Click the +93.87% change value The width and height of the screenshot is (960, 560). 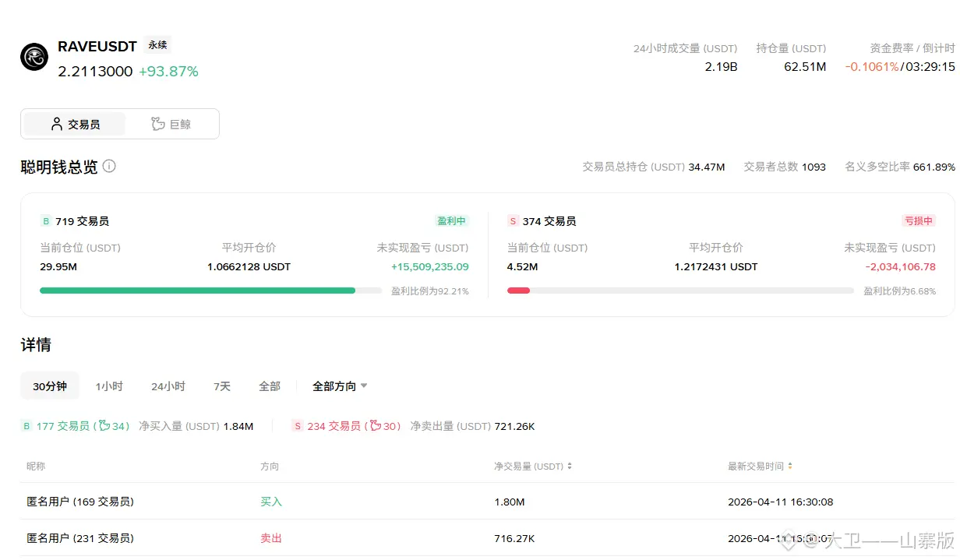168,72
